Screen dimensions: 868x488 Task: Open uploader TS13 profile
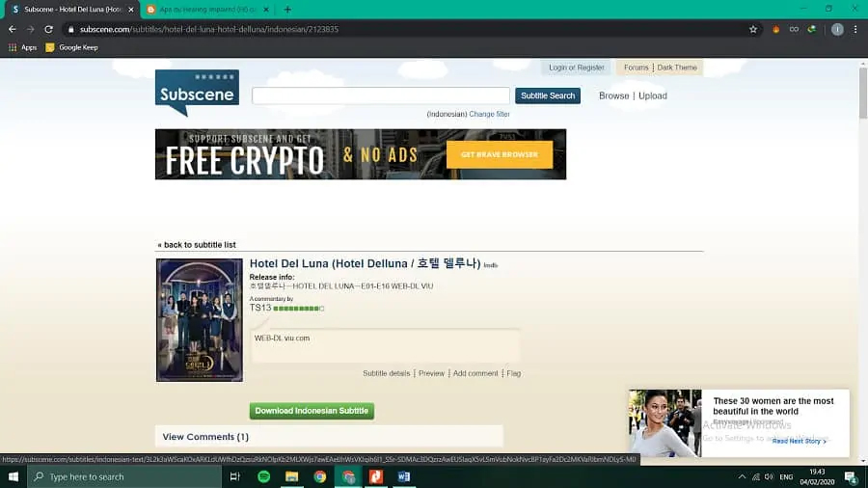(260, 308)
